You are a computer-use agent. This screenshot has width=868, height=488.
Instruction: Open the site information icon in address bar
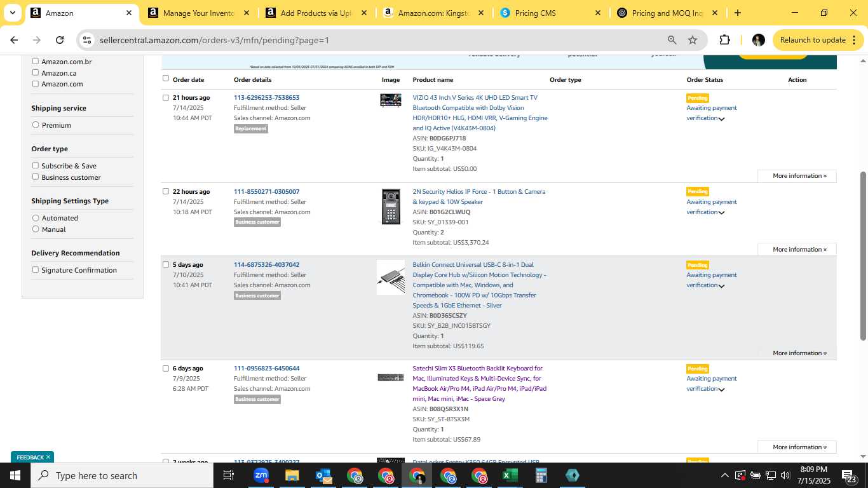(x=87, y=40)
